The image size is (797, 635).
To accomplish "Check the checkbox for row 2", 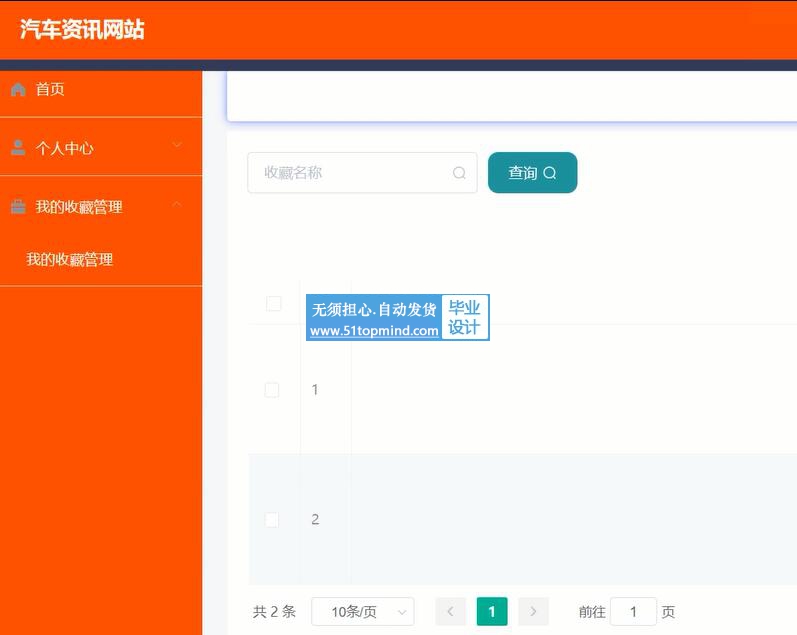I will tap(272, 520).
